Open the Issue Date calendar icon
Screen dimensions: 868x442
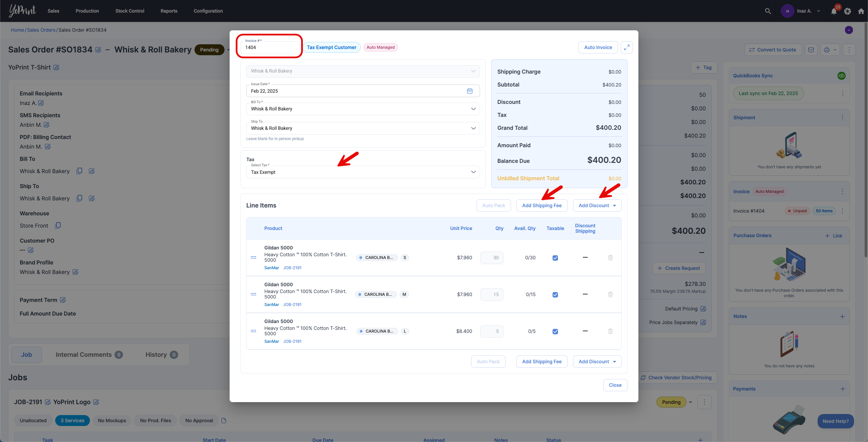click(470, 91)
